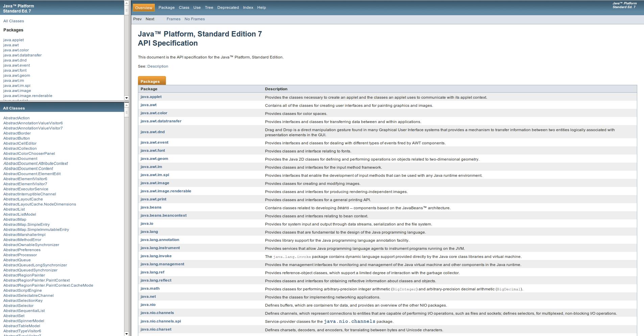
Task: Open java.net package link
Action: pos(148,296)
